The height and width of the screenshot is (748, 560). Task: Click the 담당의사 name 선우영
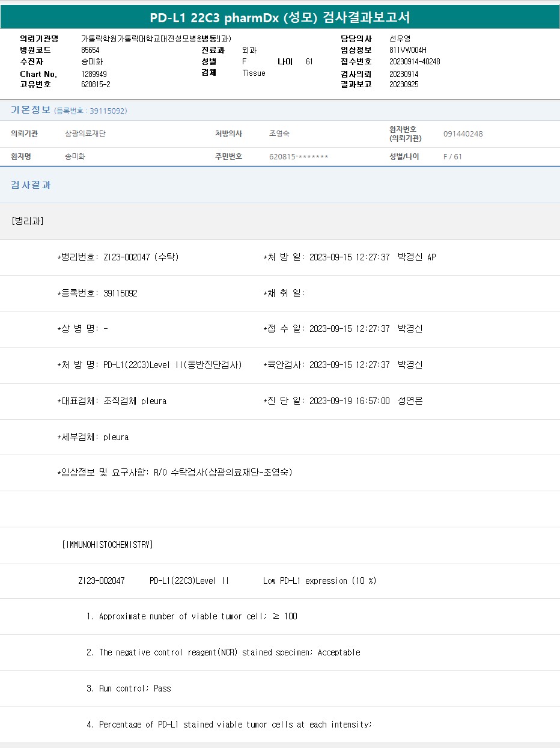[400, 39]
